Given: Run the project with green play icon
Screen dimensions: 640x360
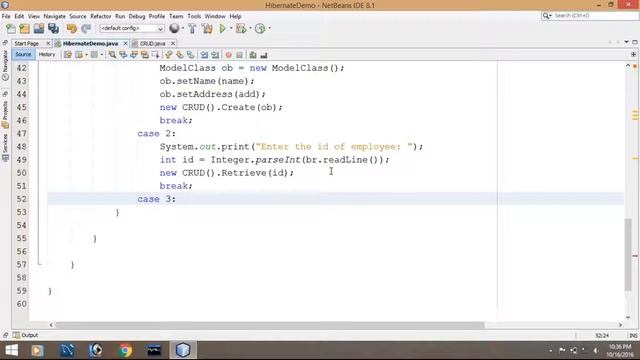Looking at the screenshot, I should pyautogui.click(x=222, y=29).
